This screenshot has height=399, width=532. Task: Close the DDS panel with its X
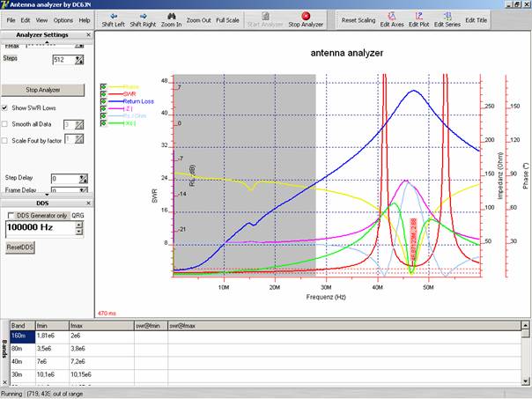[86, 203]
